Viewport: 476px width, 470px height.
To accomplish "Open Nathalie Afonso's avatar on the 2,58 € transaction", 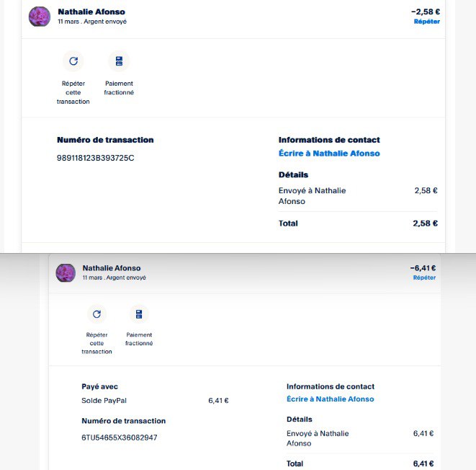I will [x=39, y=17].
